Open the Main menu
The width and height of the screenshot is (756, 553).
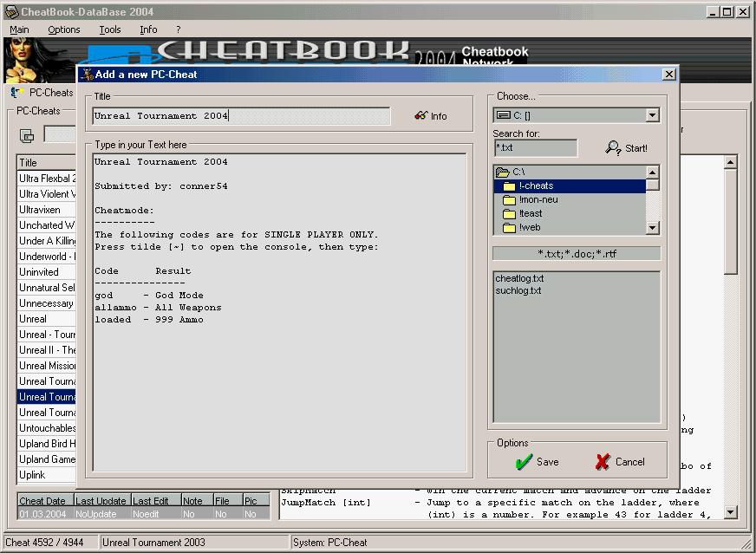pyautogui.click(x=19, y=29)
